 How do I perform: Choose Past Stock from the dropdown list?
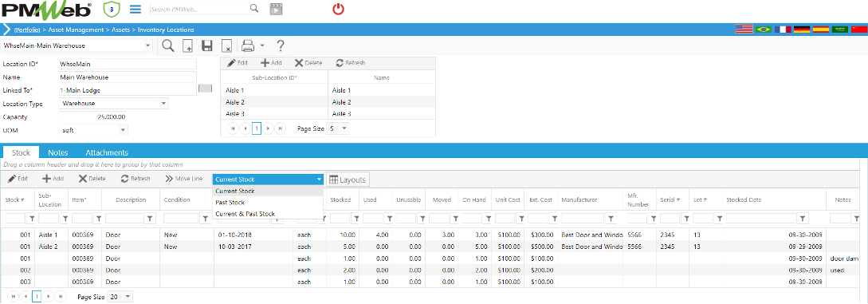coord(267,203)
